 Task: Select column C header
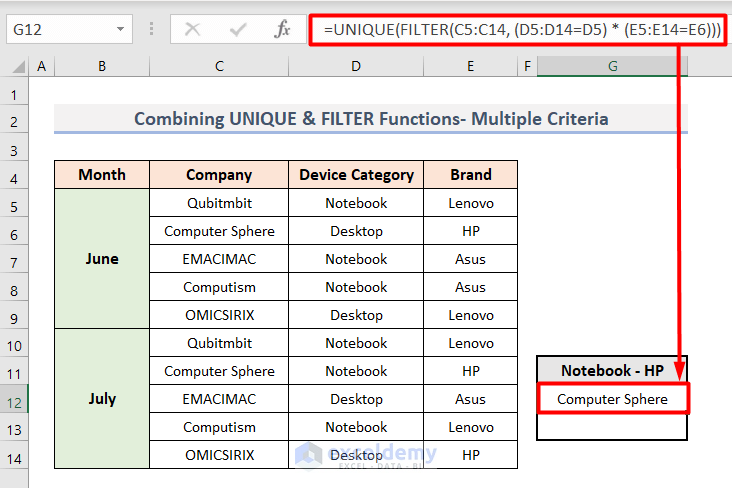219,66
